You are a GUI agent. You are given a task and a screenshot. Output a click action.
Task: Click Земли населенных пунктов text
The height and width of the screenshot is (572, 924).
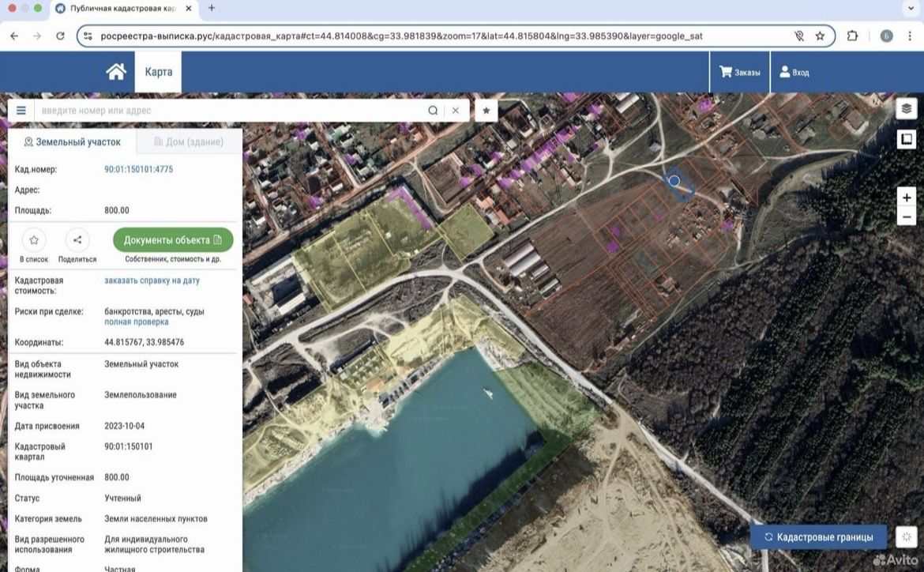(x=156, y=519)
